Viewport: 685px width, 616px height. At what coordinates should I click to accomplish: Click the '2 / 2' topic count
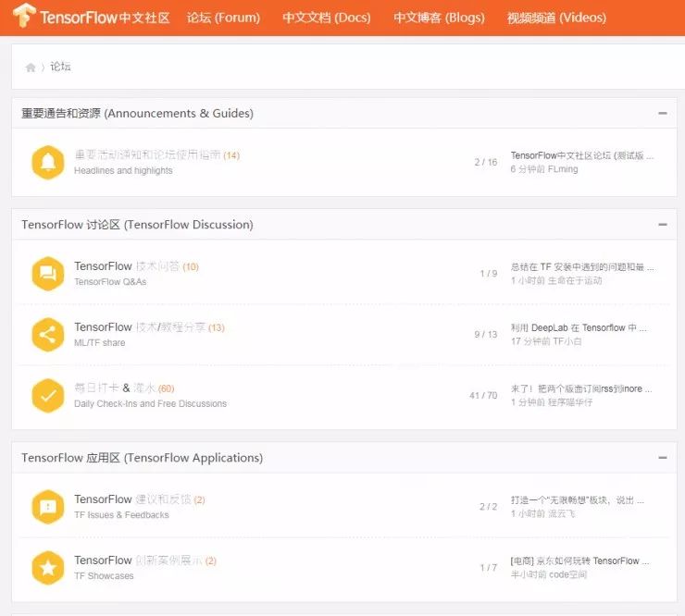tap(489, 507)
